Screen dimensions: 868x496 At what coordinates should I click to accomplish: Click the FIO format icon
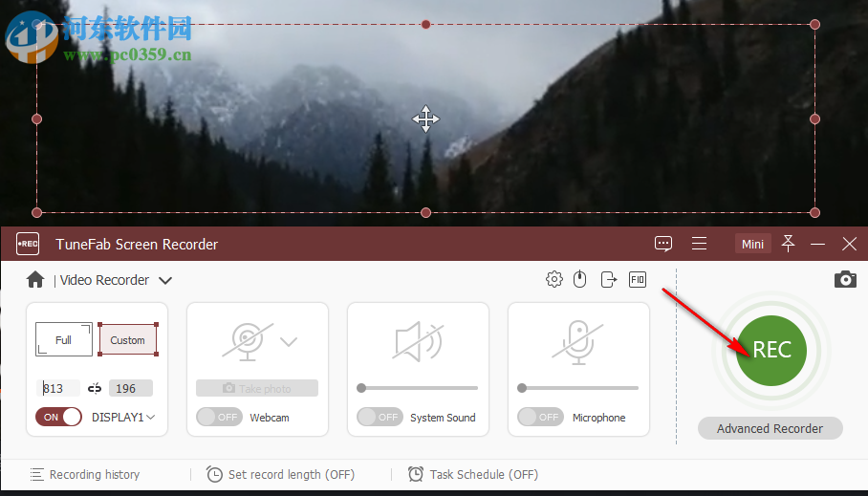[x=638, y=280]
